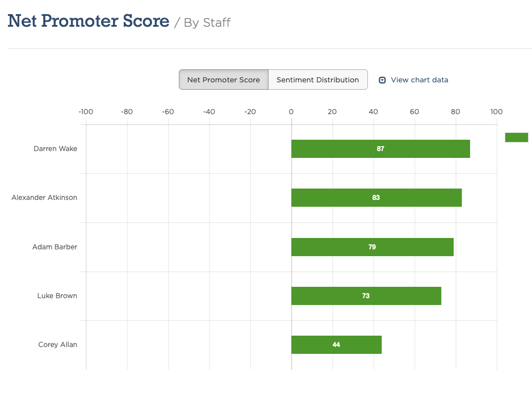Screen dimensions: 532x397
Task: Select the Corey Allan name label
Action: point(57,344)
